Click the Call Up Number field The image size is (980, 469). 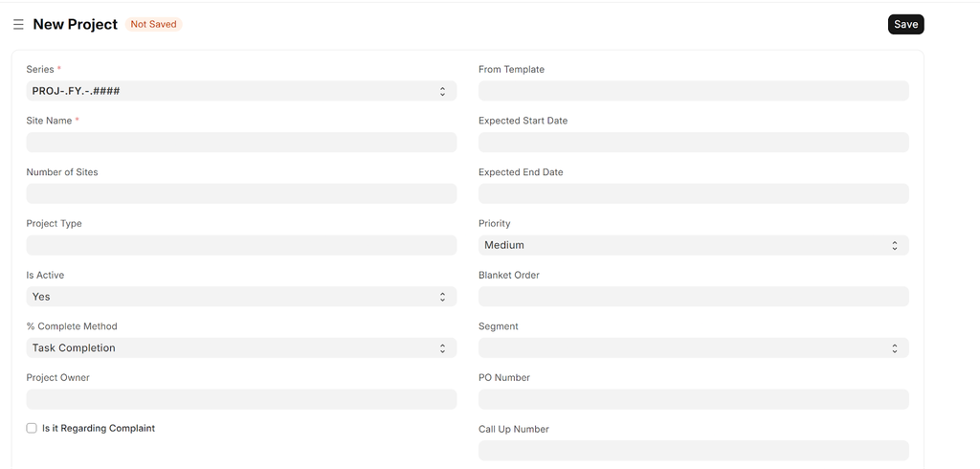[693, 450]
